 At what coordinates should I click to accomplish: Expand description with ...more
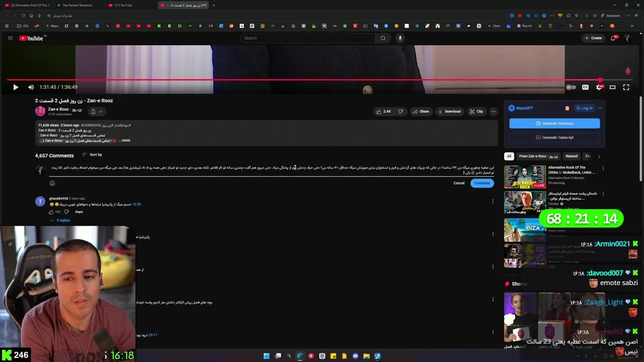124,140
